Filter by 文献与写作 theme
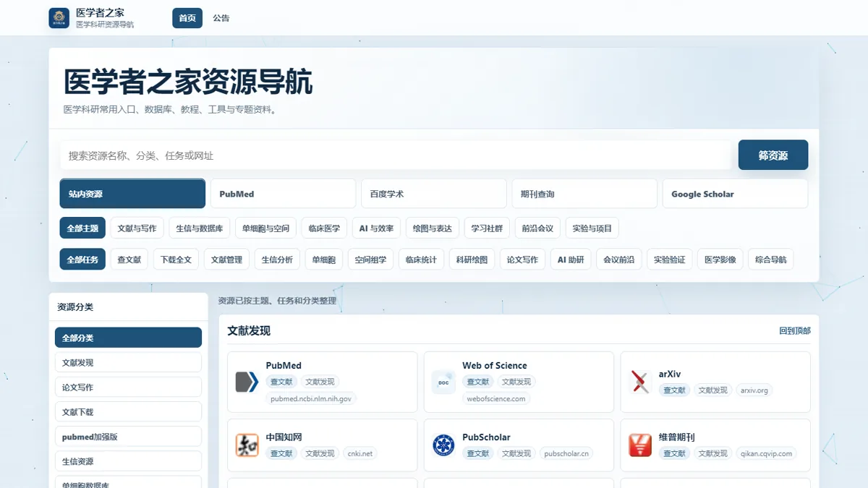868x488 pixels. click(137, 228)
